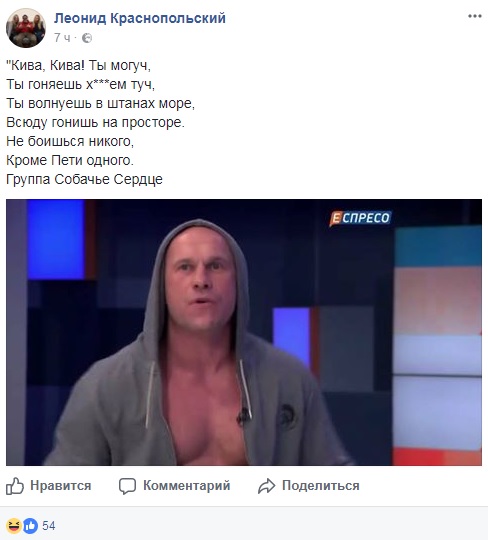488x540 pixels.
Task: Click the 'Группа Собачье Сердце' text line
Action: click(x=84, y=179)
